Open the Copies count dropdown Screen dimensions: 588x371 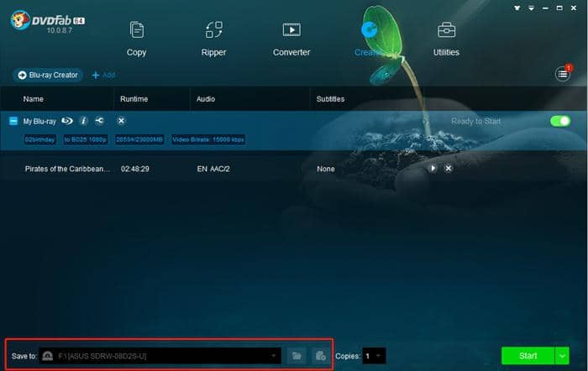coord(377,356)
